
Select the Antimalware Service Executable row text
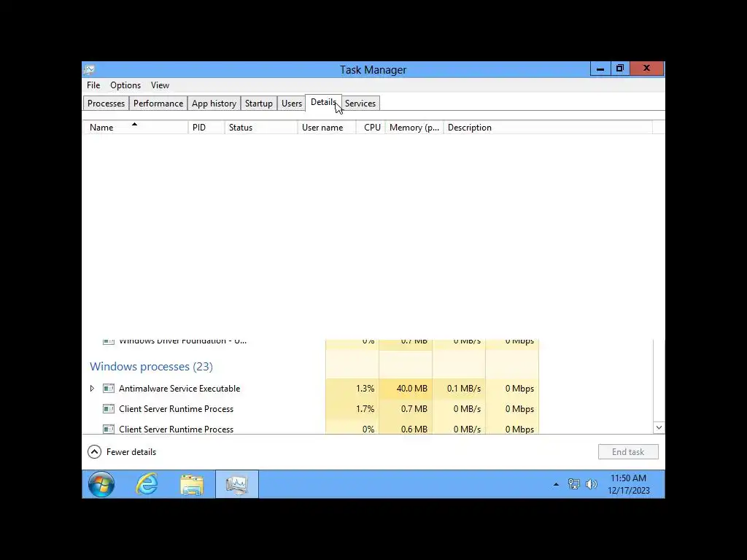(179, 389)
